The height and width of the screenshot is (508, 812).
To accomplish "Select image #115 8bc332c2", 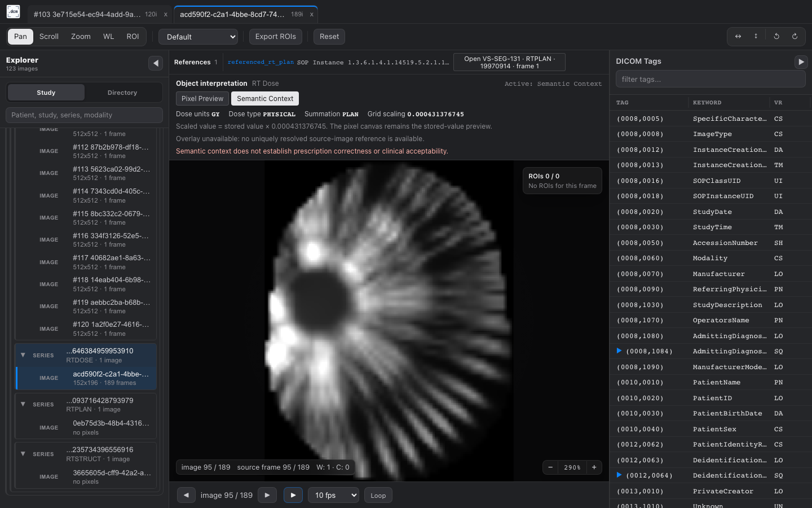I will pos(86,218).
